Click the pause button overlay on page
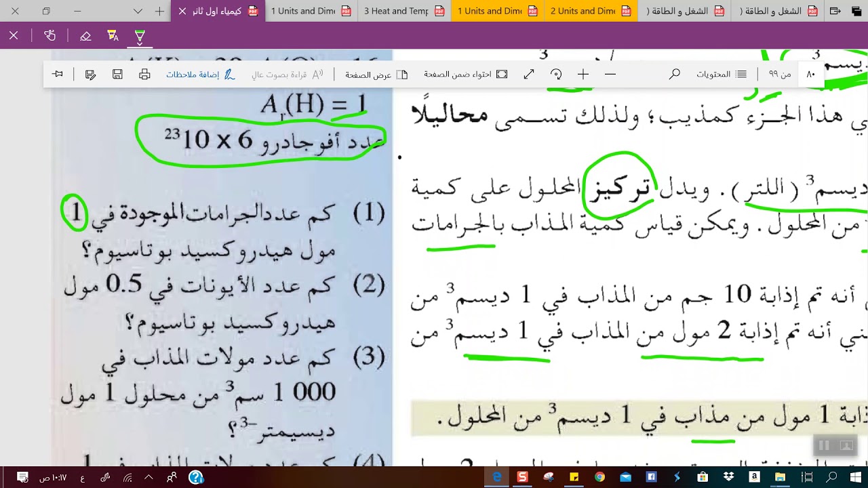This screenshot has height=488, width=868. tap(825, 445)
